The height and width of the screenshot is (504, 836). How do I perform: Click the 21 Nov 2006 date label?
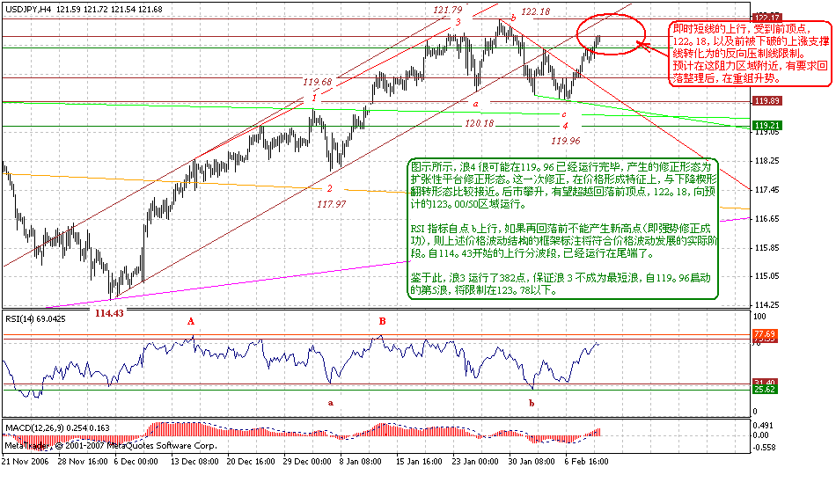pos(25,462)
